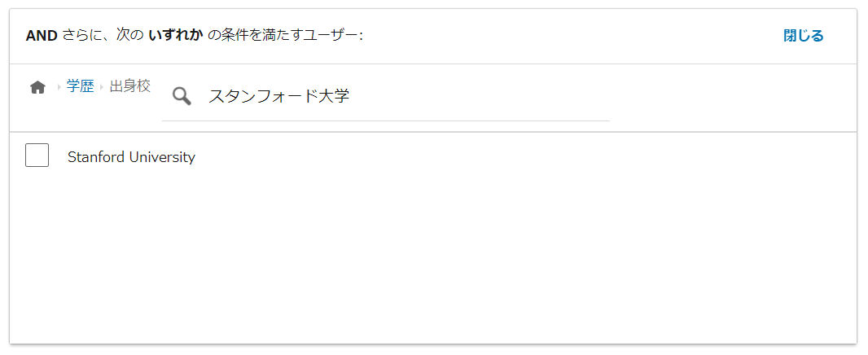Click the さらに、次の header text
Viewport: 868px width, 355px height.
103,36
